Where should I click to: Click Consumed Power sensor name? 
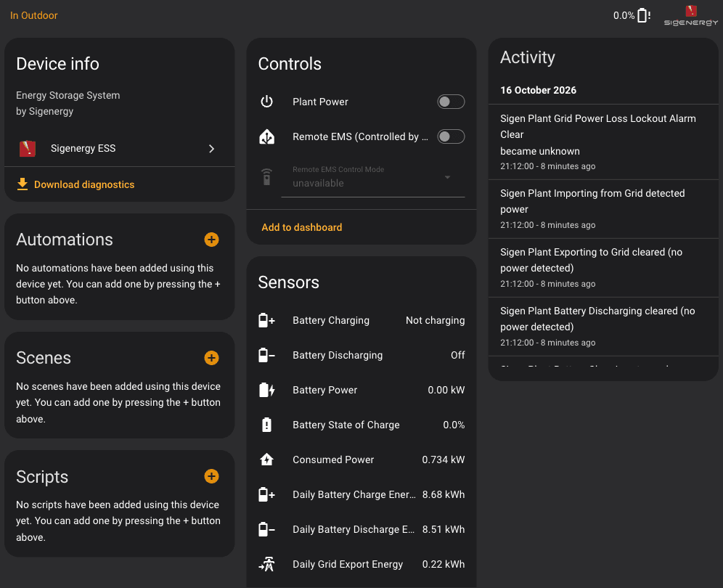[333, 460]
